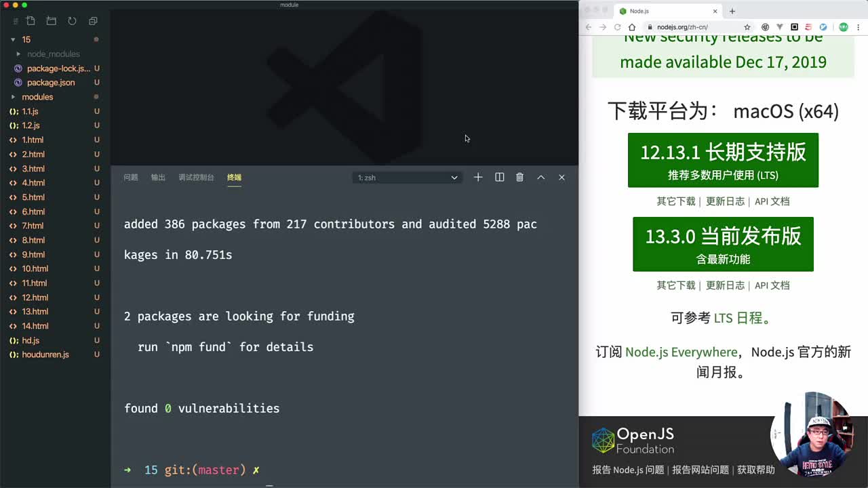Open new Chrome tab
868x488 pixels.
(x=732, y=11)
